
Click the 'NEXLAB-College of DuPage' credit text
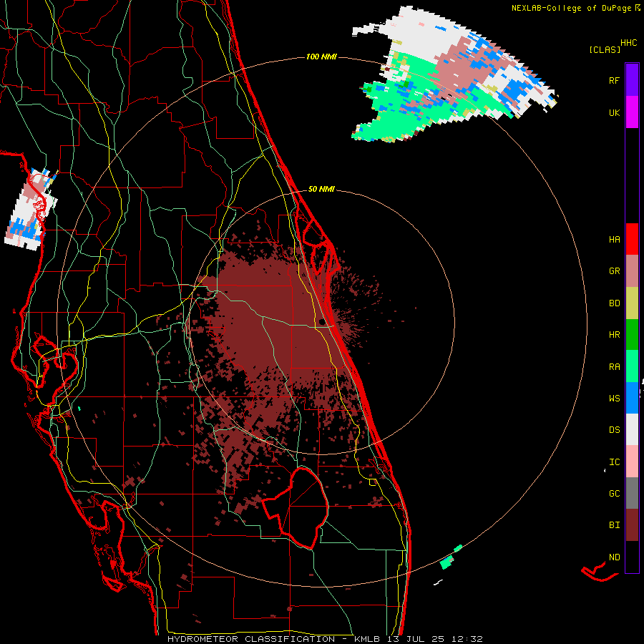click(x=571, y=8)
